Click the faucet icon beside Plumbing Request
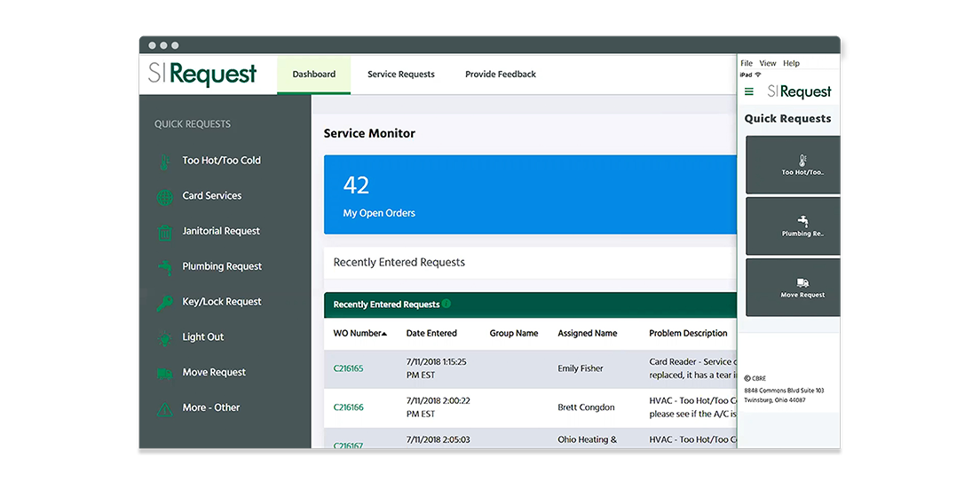The image size is (980, 490). point(164,267)
